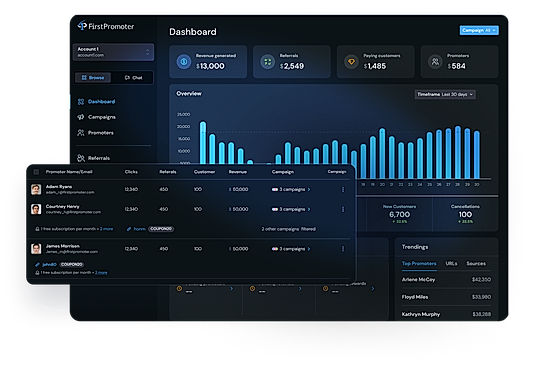543x368 pixels.
Task: Click the Promoters people icon in sidebar
Action: click(81, 133)
